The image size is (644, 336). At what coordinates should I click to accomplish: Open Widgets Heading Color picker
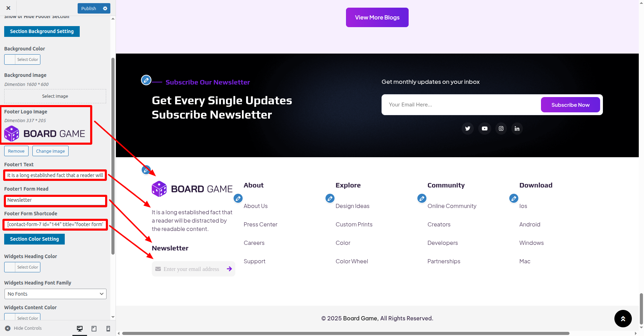click(x=22, y=267)
